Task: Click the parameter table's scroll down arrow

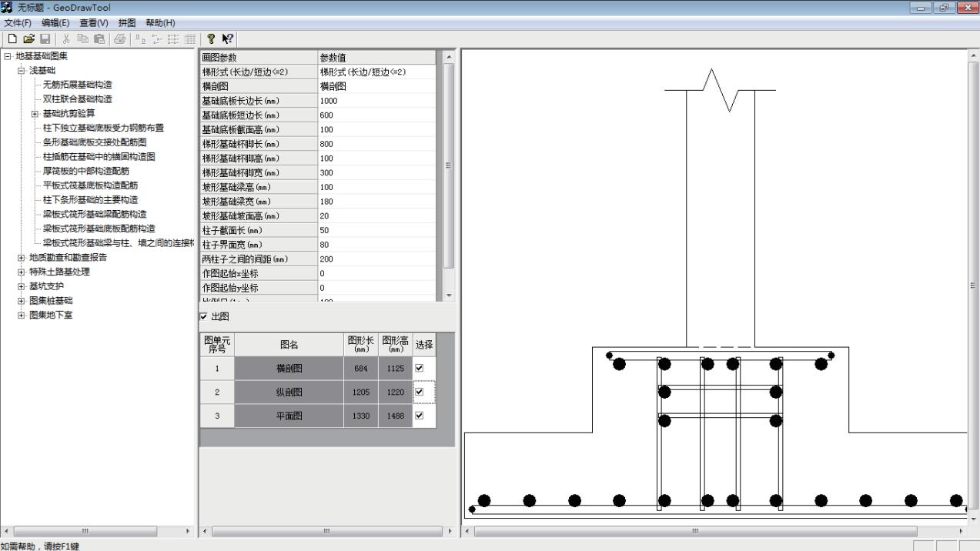Action: (x=450, y=296)
